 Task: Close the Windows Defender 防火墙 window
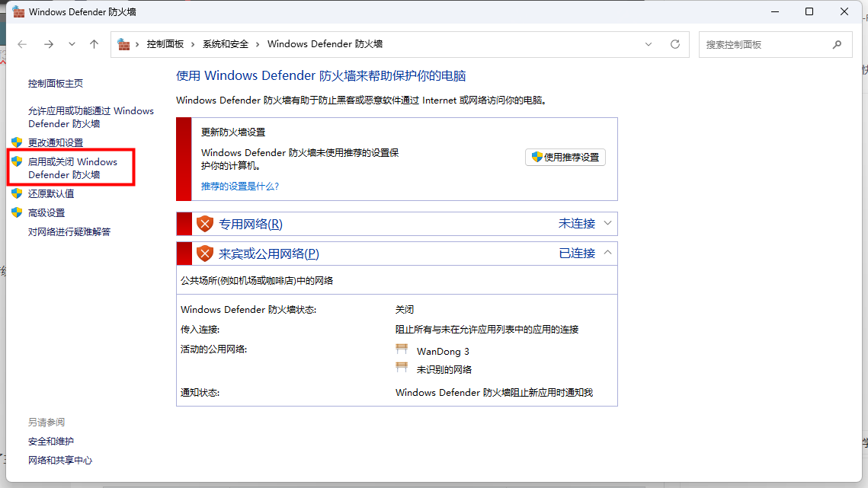(x=844, y=11)
